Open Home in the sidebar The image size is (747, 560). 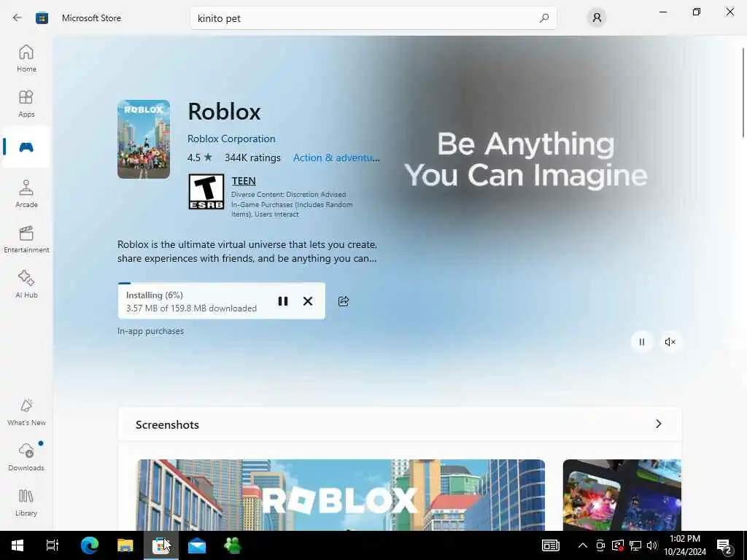point(26,58)
